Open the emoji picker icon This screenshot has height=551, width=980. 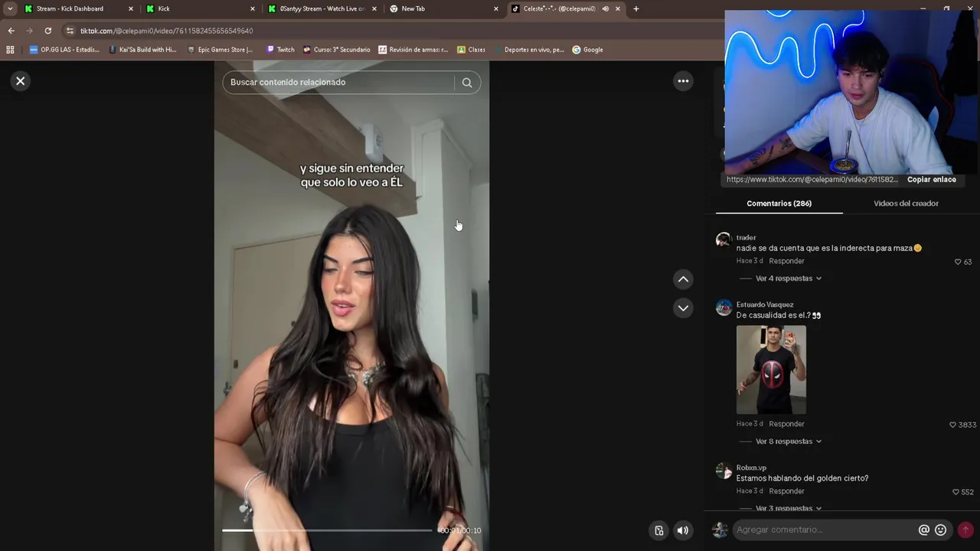(x=941, y=530)
